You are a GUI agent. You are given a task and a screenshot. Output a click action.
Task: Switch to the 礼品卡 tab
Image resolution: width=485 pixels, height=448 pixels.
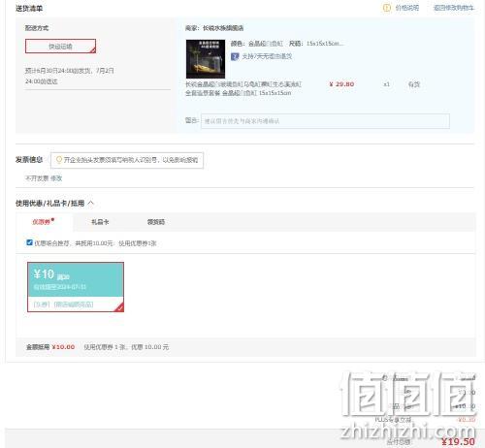click(x=100, y=222)
